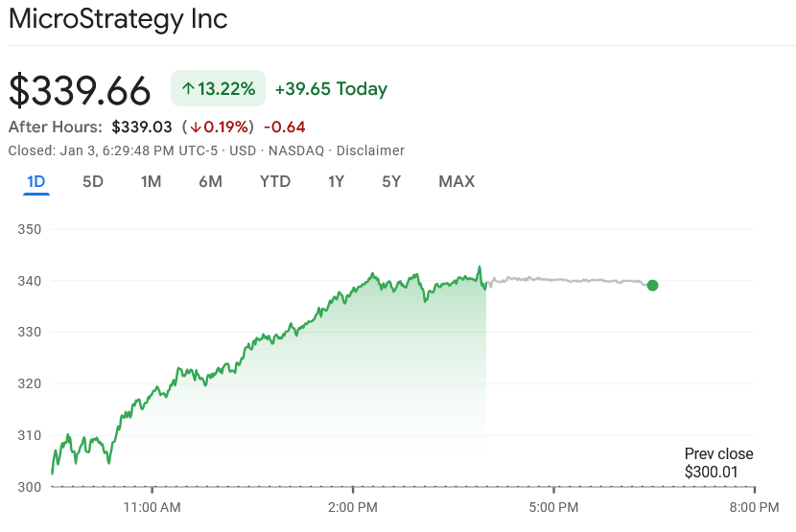796x532 pixels.
Task: Click the 11:00 AM axis label
Action: click(152, 505)
